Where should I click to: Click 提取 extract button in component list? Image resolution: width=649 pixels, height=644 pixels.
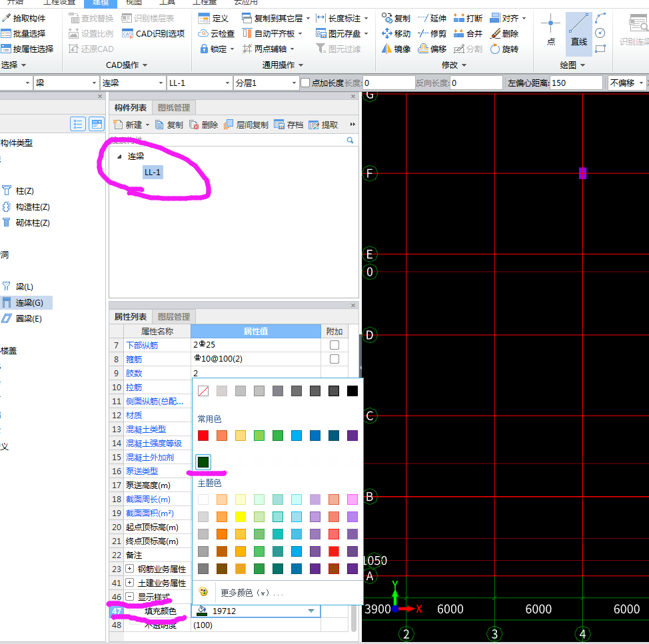(x=324, y=125)
